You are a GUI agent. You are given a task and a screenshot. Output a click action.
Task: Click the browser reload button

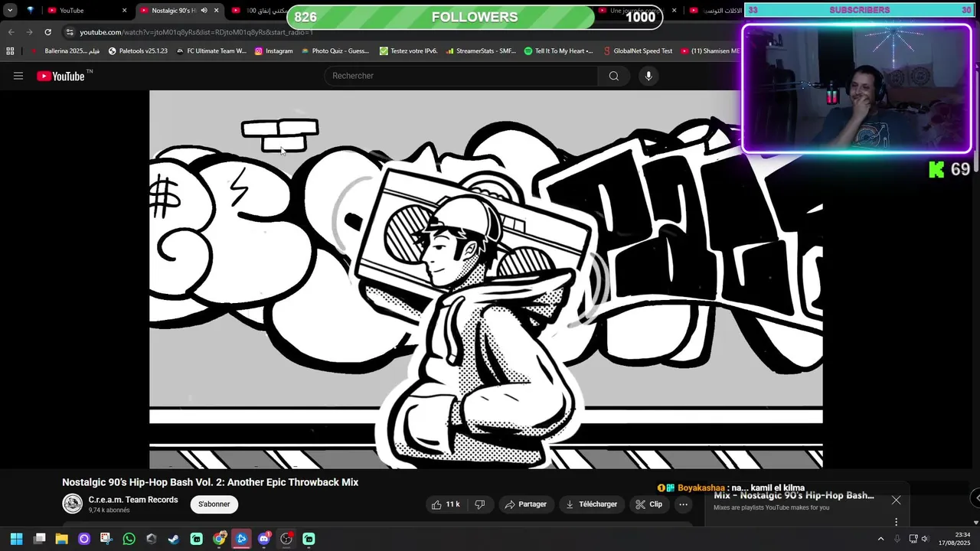pyautogui.click(x=47, y=32)
